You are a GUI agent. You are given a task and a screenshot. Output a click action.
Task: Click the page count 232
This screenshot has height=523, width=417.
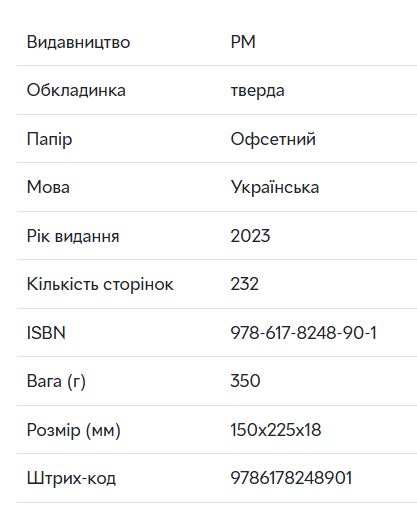pos(245,284)
